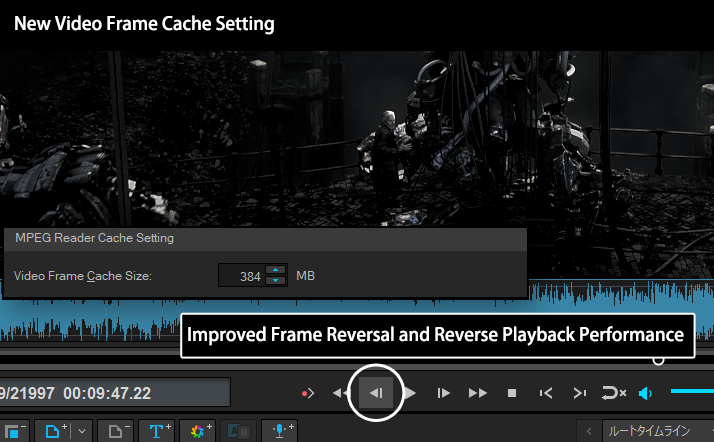
Task: Mute audio with the speaker icon
Action: [645, 393]
